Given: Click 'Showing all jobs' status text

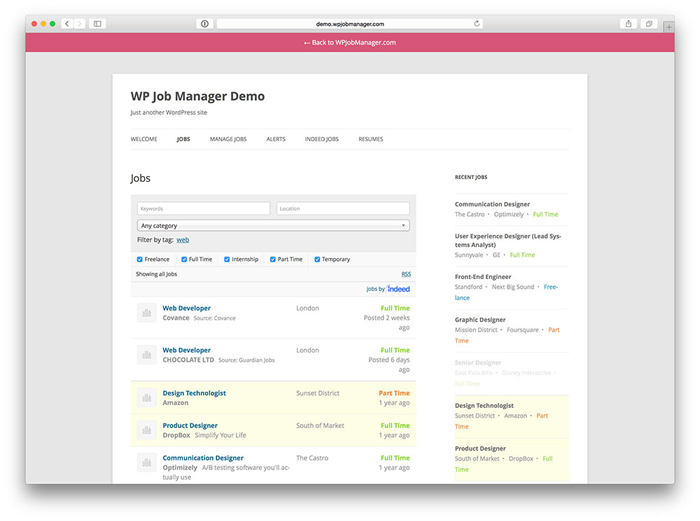Looking at the screenshot, I should [156, 274].
